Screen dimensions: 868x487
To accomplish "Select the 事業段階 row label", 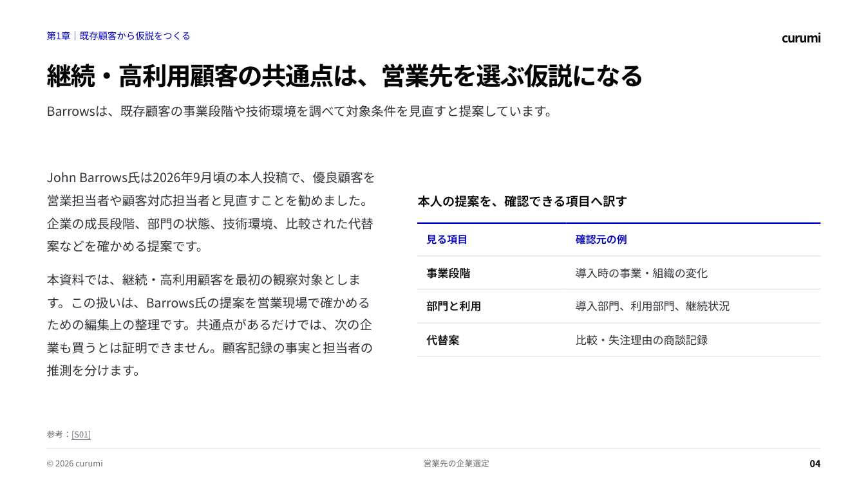I will pos(448,273).
